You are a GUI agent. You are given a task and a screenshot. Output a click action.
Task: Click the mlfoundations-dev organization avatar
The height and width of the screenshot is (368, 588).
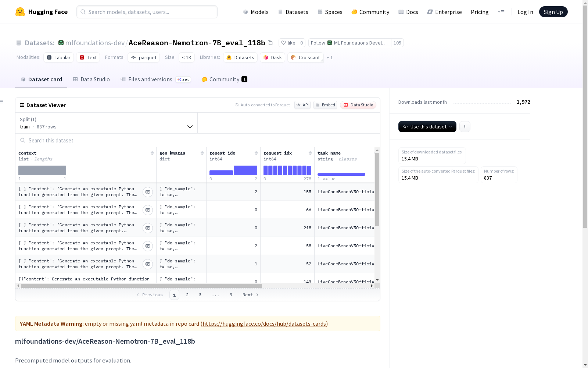61,43
